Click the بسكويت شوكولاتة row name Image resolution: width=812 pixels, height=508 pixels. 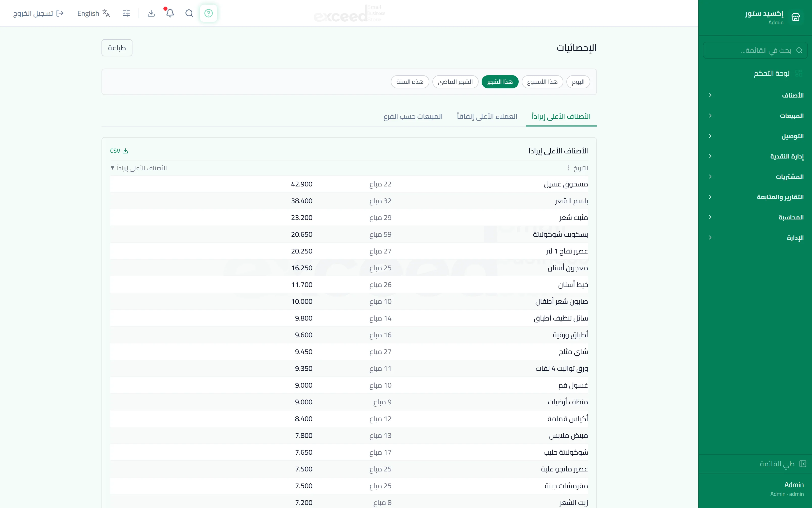(560, 234)
